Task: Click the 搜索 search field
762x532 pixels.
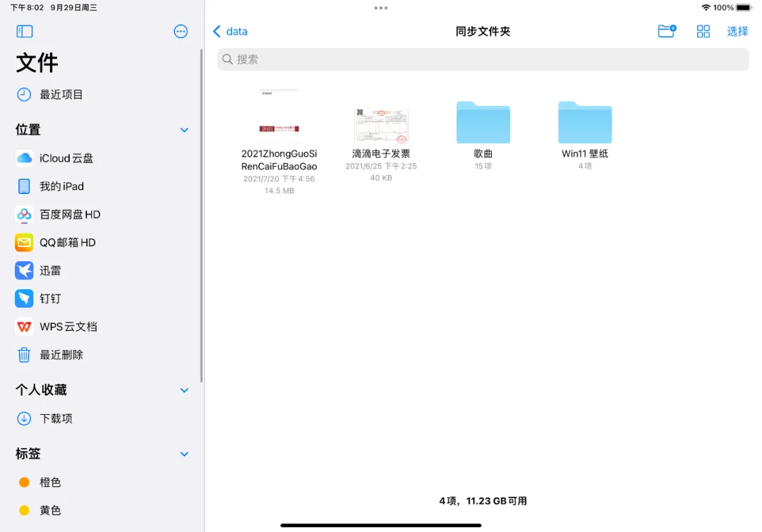Action: point(483,59)
